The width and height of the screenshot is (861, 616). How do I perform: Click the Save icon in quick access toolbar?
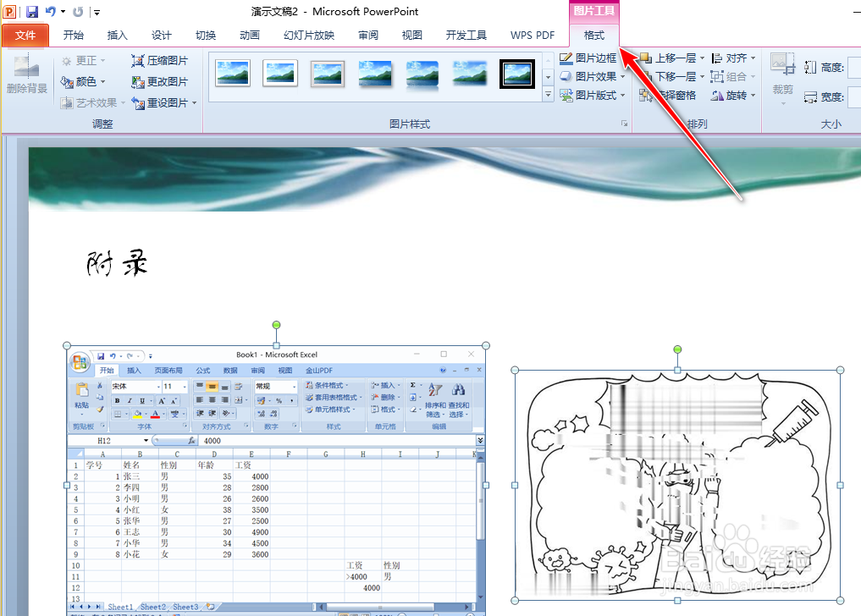(x=32, y=11)
